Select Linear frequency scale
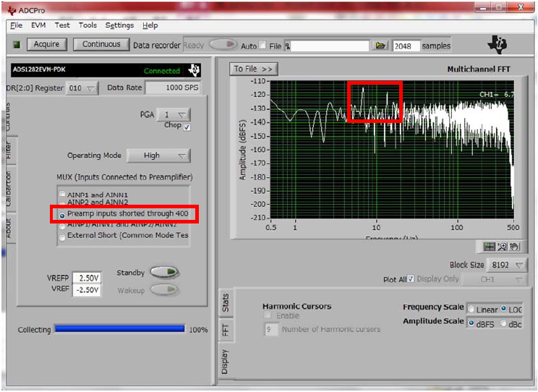Image resolution: width=538 pixels, height=392 pixels. click(x=471, y=310)
